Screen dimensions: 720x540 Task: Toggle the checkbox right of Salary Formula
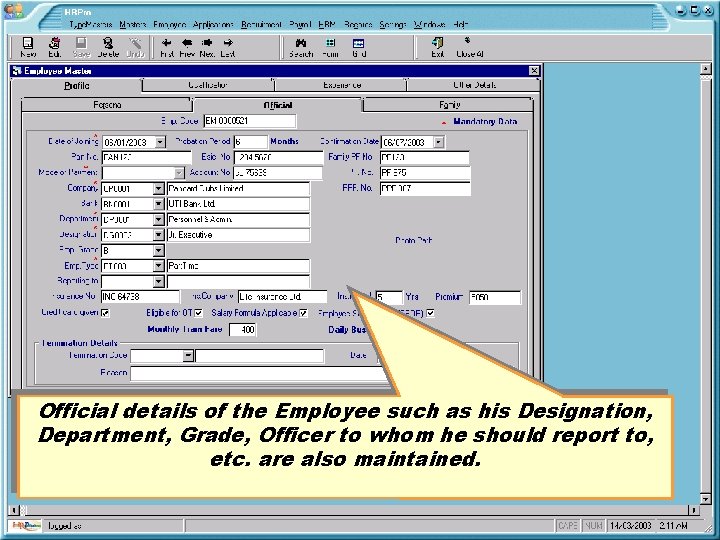click(430, 313)
